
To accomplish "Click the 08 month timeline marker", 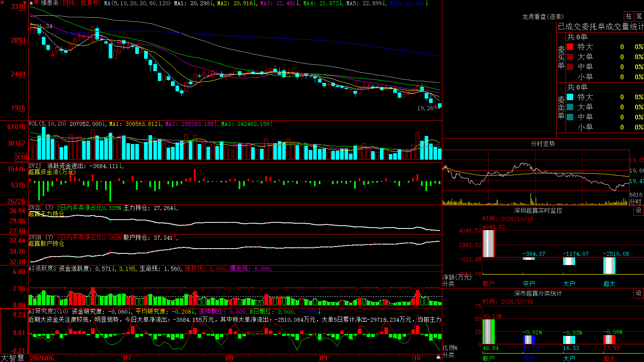I will 230,358.
